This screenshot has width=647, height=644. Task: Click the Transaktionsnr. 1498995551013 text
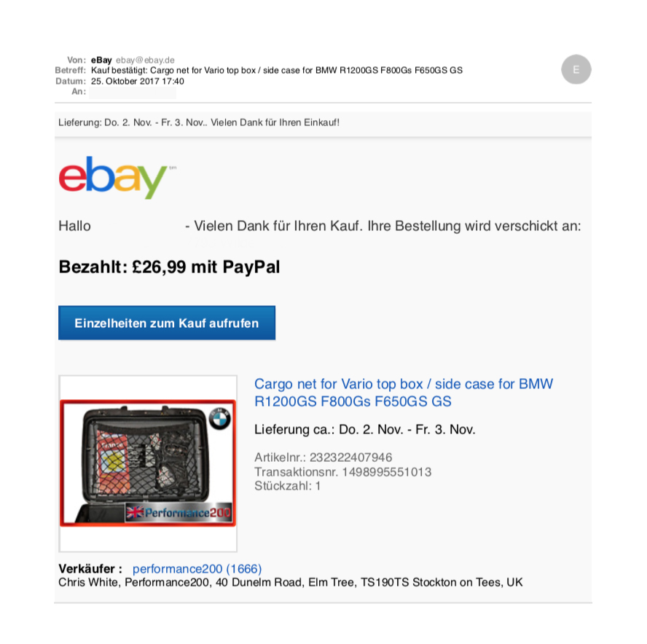click(x=342, y=471)
